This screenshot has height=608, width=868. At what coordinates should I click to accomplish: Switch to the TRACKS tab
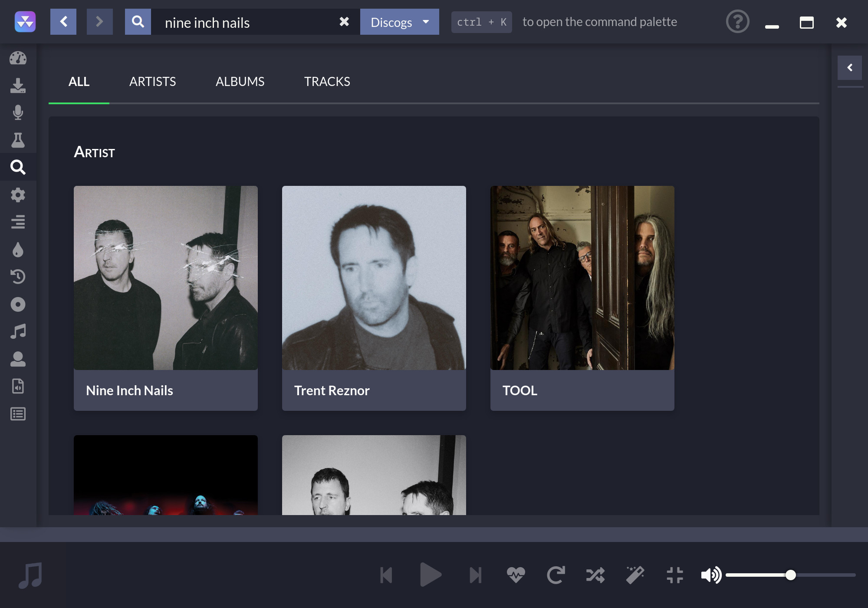[326, 81]
